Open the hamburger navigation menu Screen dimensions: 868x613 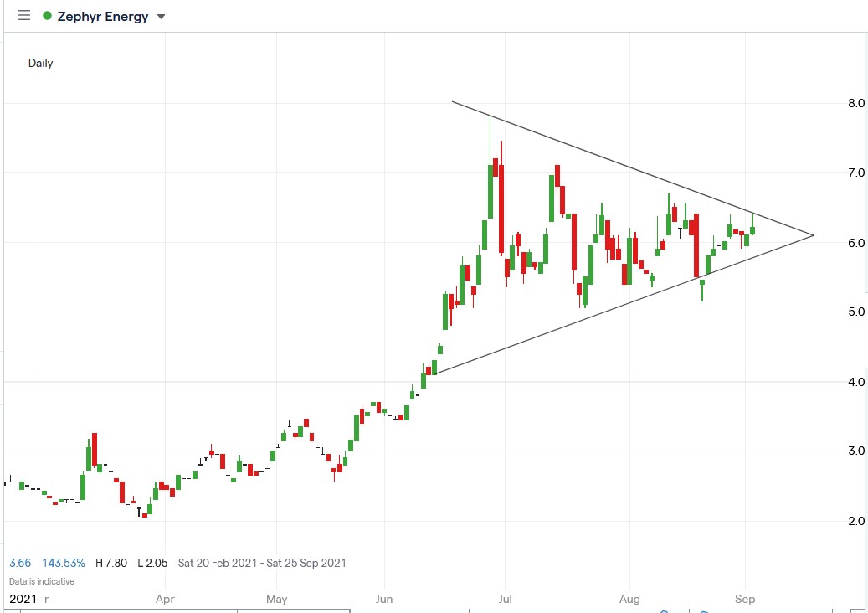[23, 14]
